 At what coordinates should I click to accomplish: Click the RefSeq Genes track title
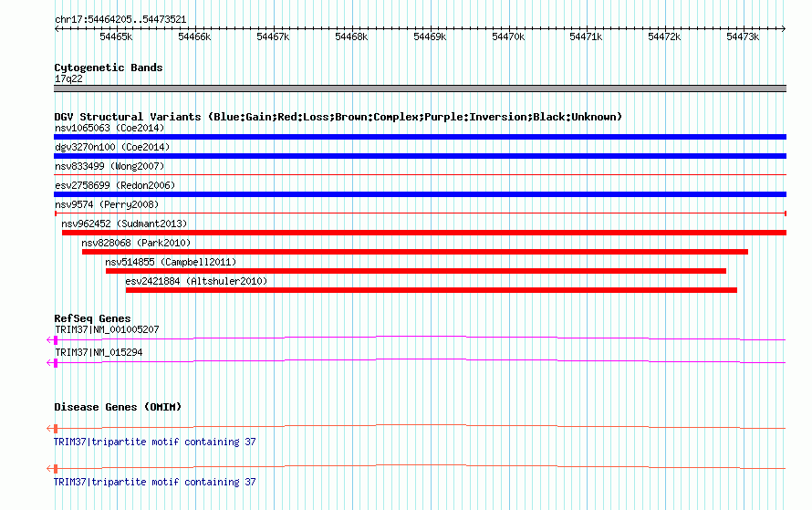click(92, 319)
